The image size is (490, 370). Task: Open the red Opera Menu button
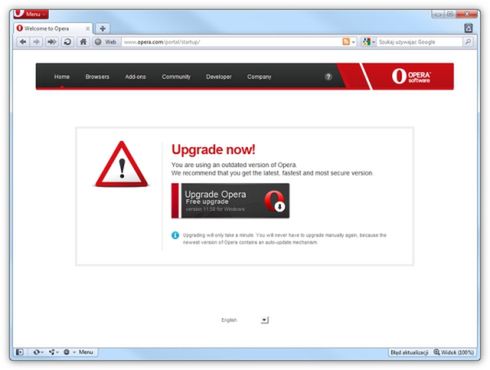click(x=31, y=14)
